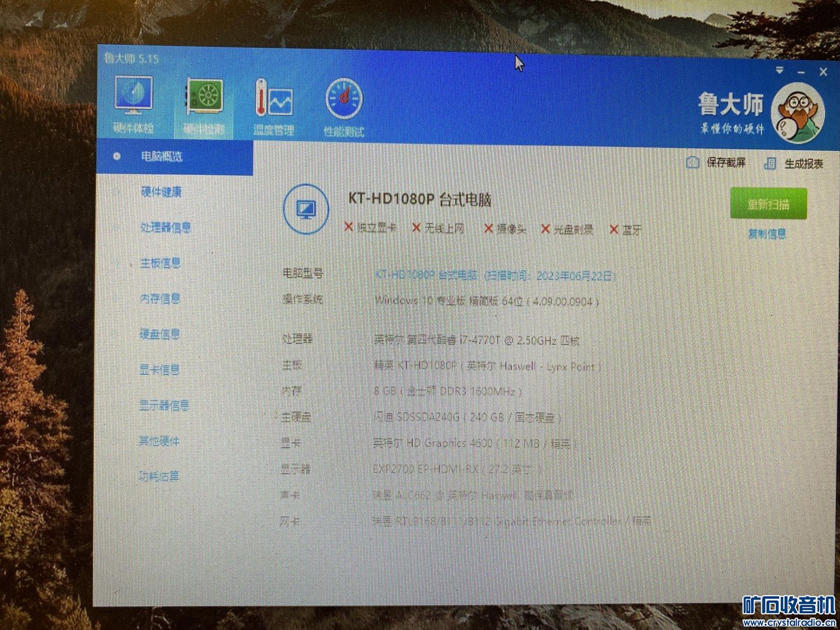Click the 瑞昱 ALC662 sound card value
Screen dimensions: 840x630
(x=473, y=495)
